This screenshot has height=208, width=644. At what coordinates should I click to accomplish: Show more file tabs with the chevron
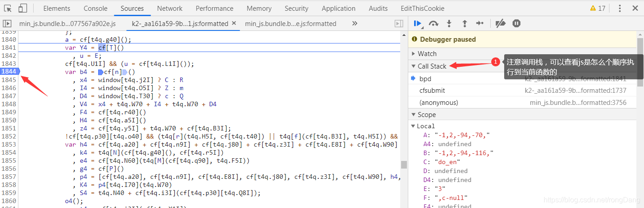point(354,23)
